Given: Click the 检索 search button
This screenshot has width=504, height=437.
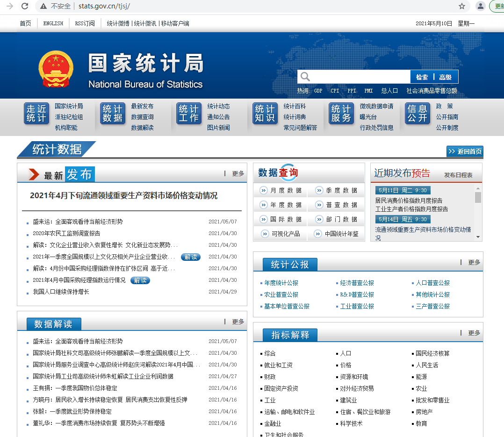Looking at the screenshot, I should 422,77.
